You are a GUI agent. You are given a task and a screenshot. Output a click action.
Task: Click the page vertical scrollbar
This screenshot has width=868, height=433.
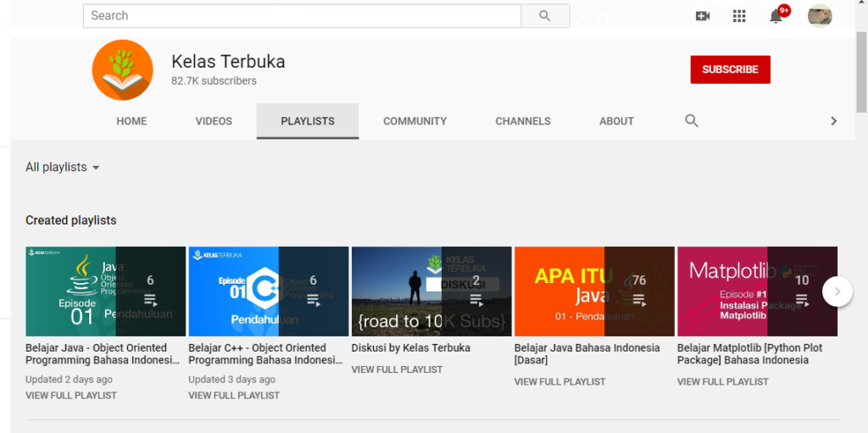tap(861, 72)
